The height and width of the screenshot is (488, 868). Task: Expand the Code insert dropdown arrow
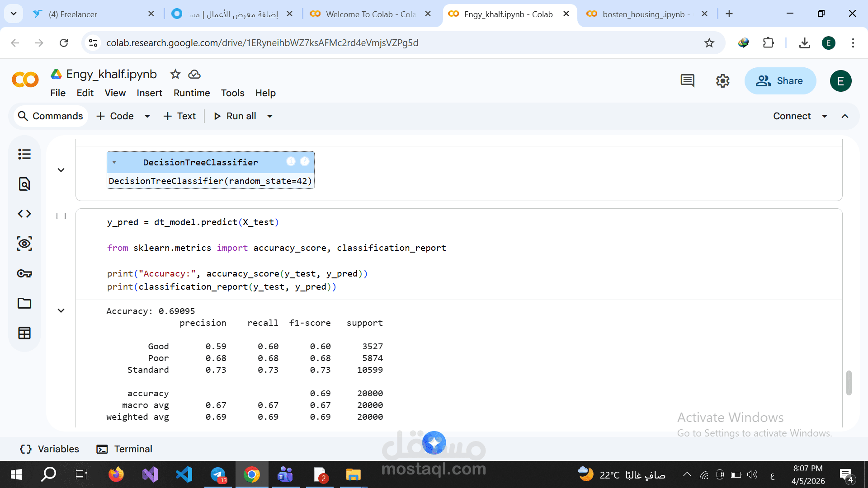(x=147, y=116)
